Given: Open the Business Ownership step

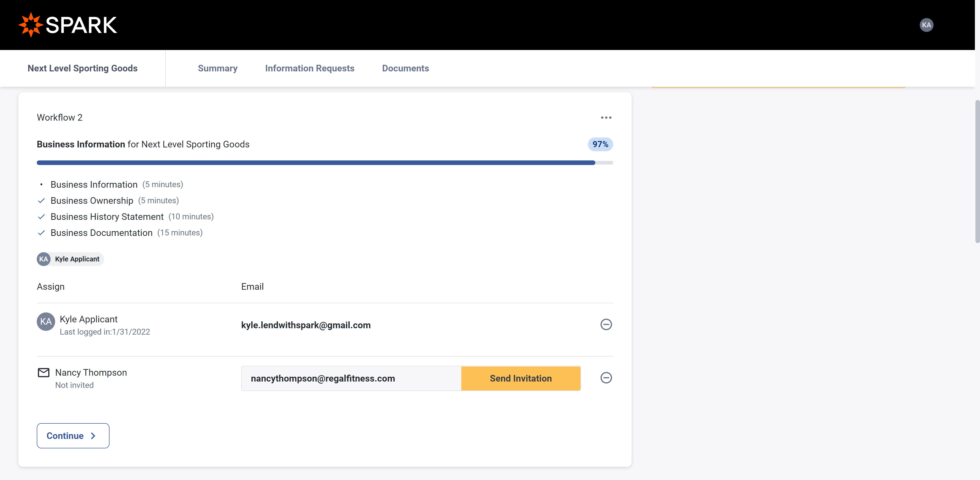Looking at the screenshot, I should point(92,201).
